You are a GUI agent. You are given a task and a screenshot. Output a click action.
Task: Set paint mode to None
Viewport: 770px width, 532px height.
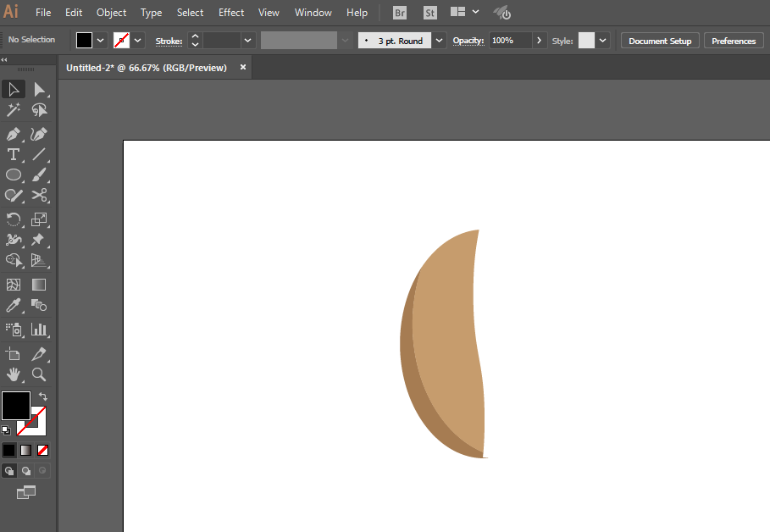tap(42, 450)
